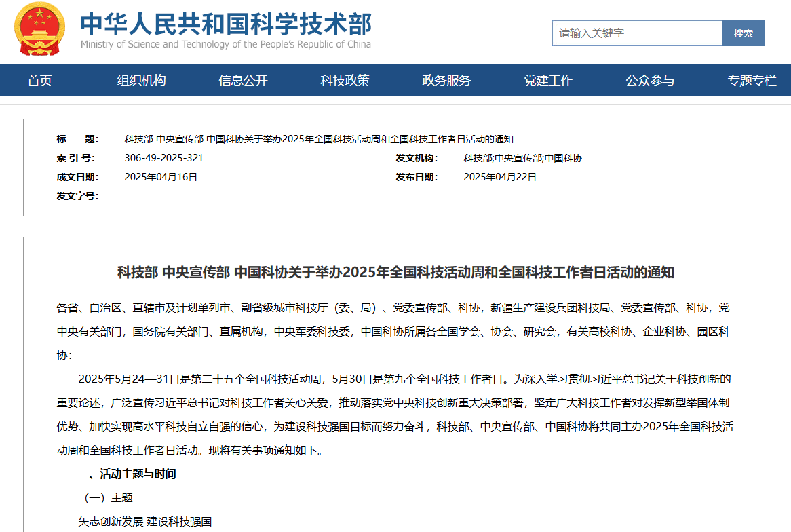
Task: Click the national emblem logo
Action: [40, 28]
